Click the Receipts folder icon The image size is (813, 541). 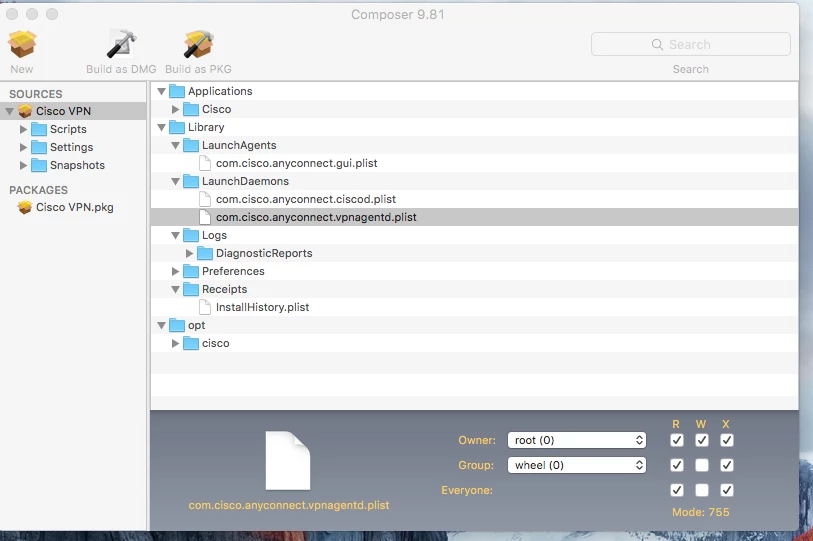191,289
